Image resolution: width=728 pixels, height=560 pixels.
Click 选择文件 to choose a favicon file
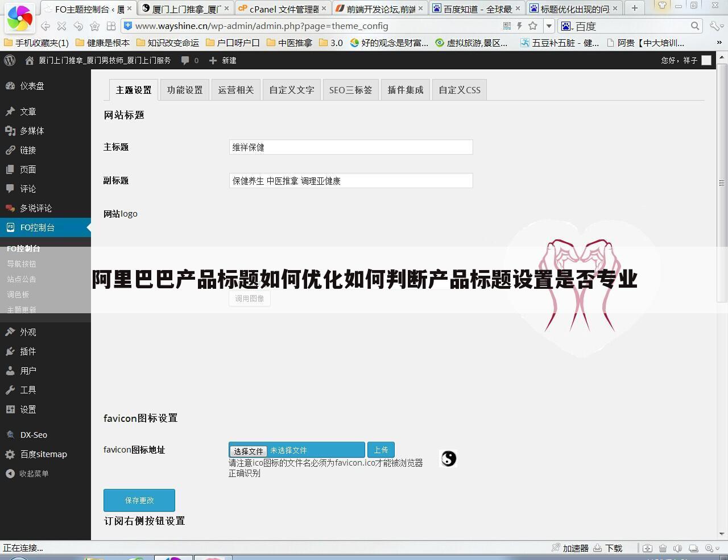click(x=247, y=450)
